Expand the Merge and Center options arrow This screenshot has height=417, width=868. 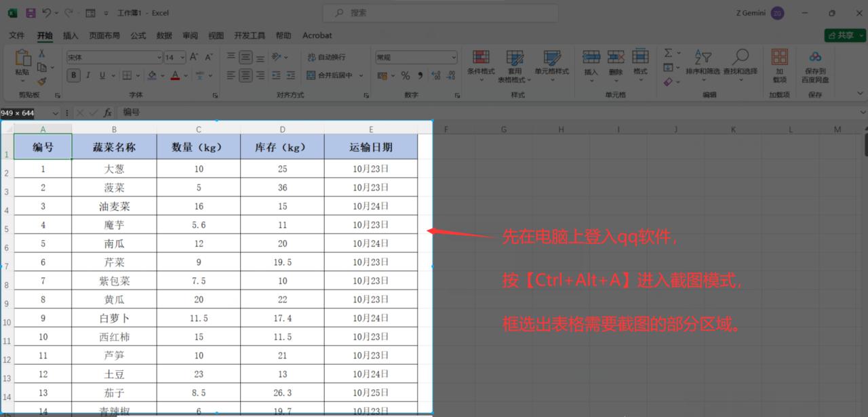tap(361, 75)
